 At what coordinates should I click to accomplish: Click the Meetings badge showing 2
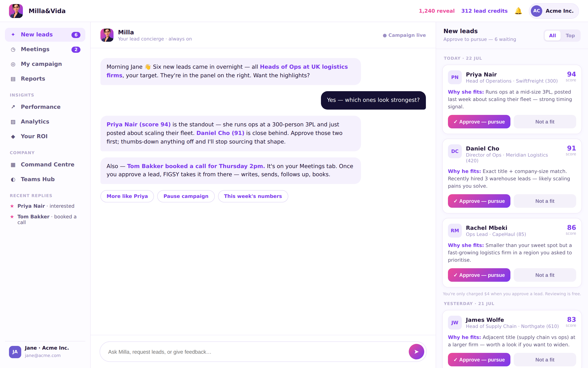[76, 49]
